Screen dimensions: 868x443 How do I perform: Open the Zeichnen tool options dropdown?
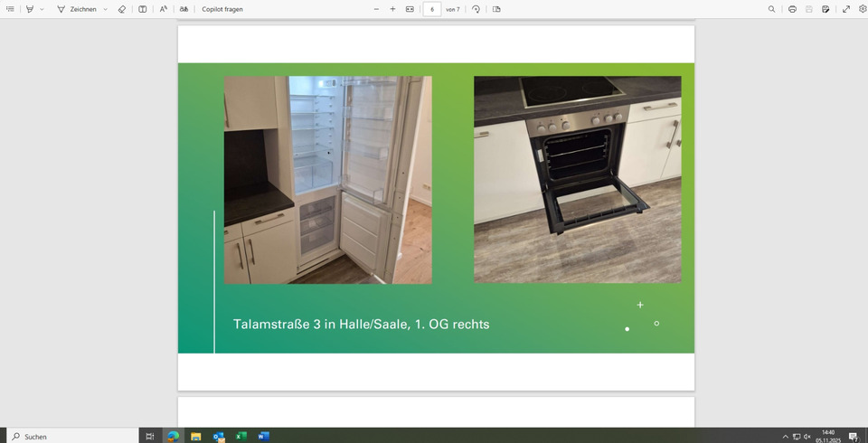[x=105, y=9]
